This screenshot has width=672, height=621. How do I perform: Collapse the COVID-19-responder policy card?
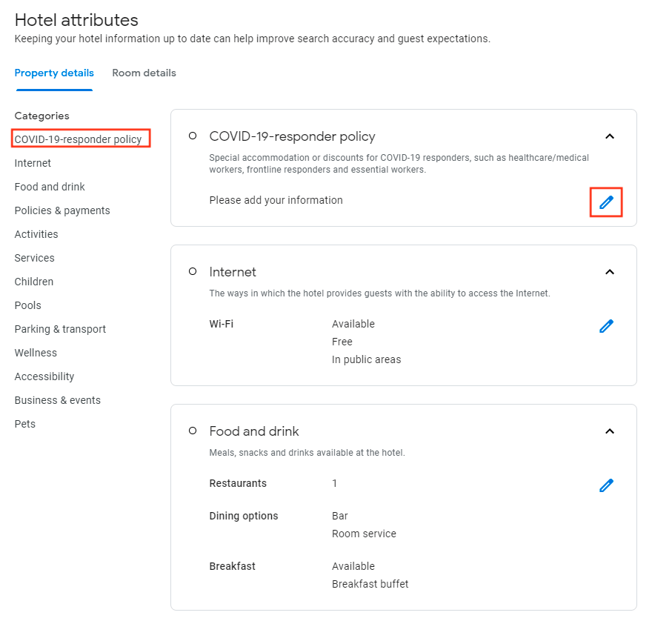pos(610,136)
